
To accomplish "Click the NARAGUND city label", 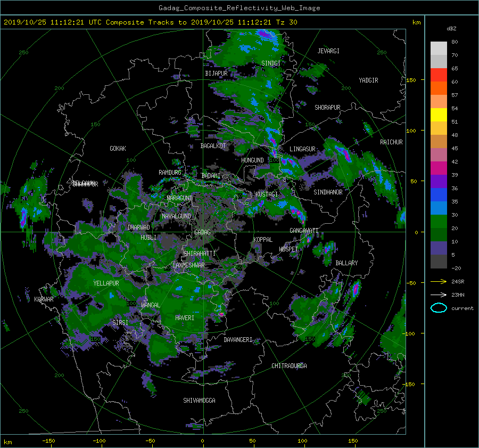I will [180, 198].
